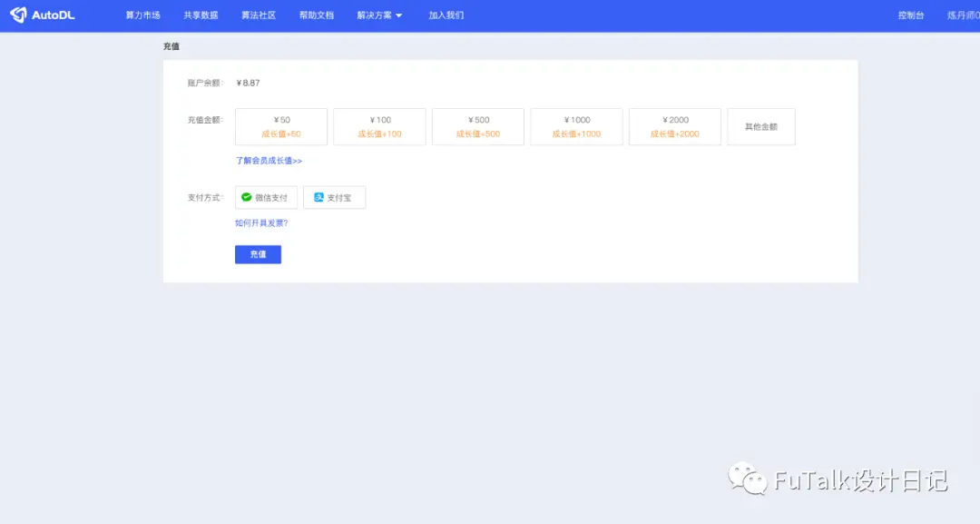Go to 共享数据 in navigation
Image resolution: width=980 pixels, height=524 pixels.
[x=201, y=15]
